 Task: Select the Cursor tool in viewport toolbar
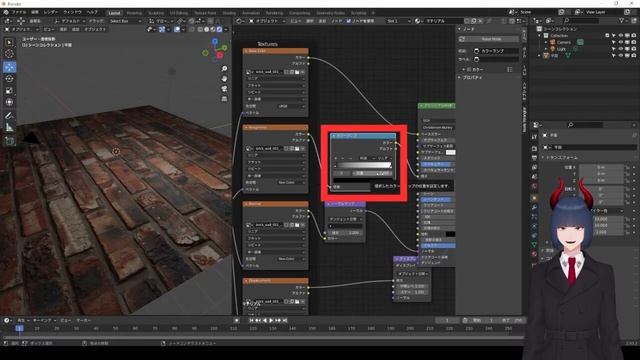pyautogui.click(x=9, y=54)
